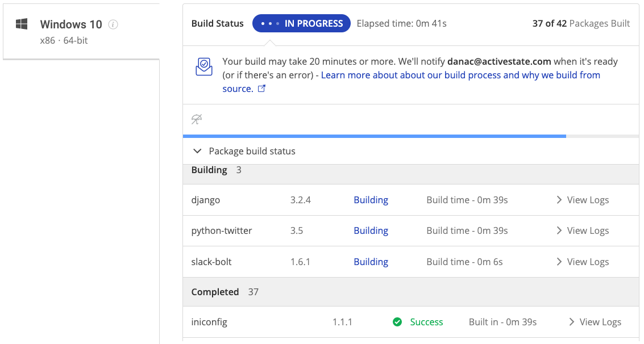Screen dimensions: 644x344
Task: Click the blue build progress bar
Action: coord(375,136)
